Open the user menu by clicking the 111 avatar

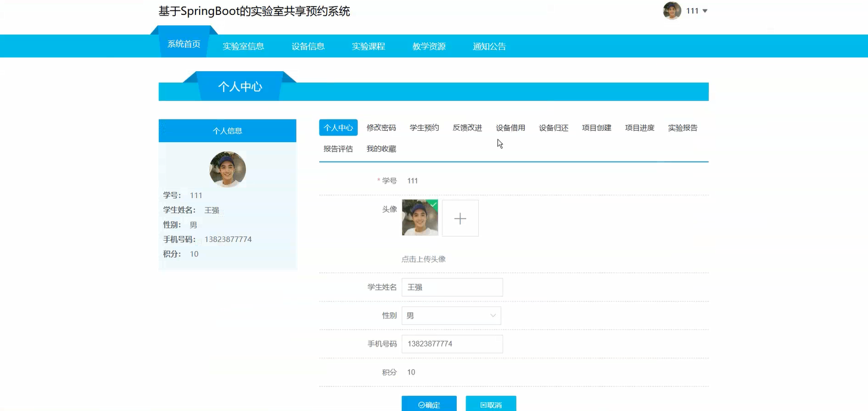tap(671, 10)
